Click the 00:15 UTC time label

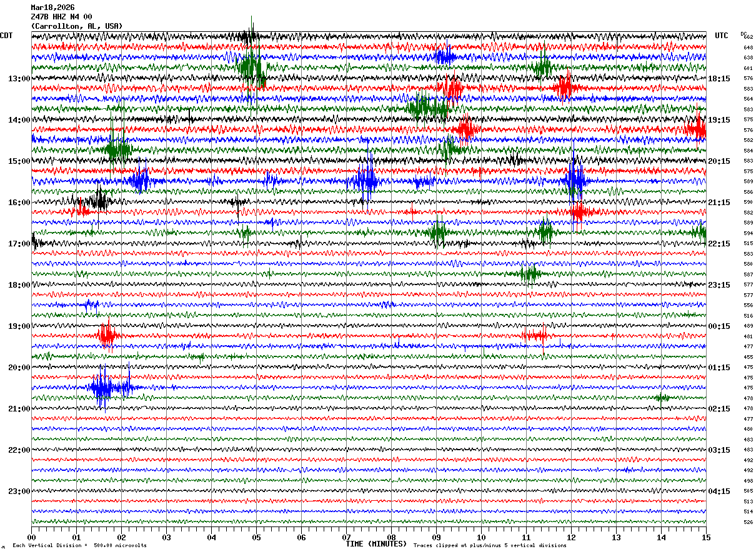720,326
